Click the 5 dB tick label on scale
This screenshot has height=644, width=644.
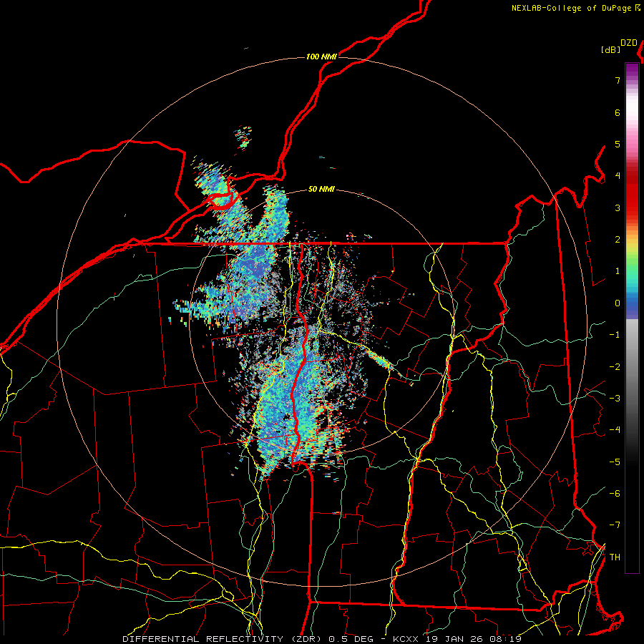(x=618, y=144)
